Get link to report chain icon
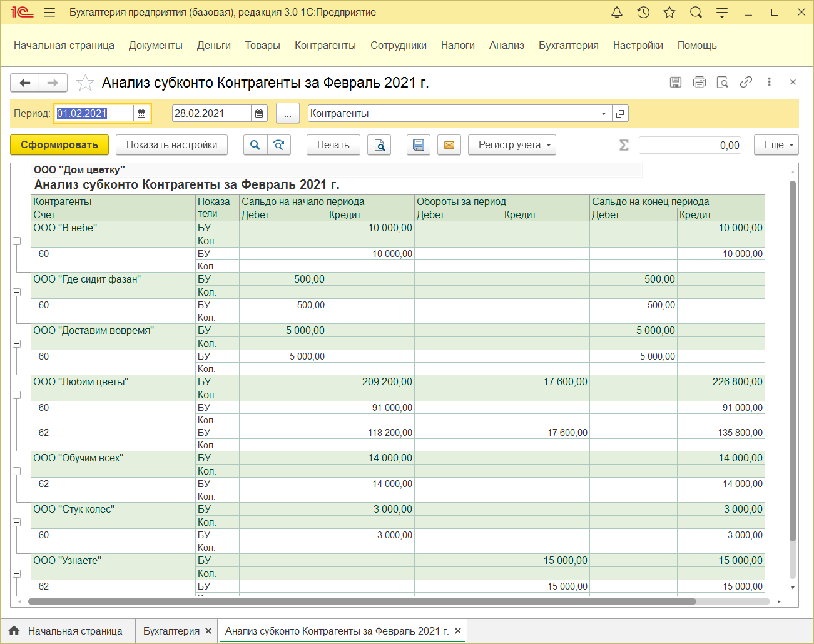814x644 pixels. (x=746, y=82)
